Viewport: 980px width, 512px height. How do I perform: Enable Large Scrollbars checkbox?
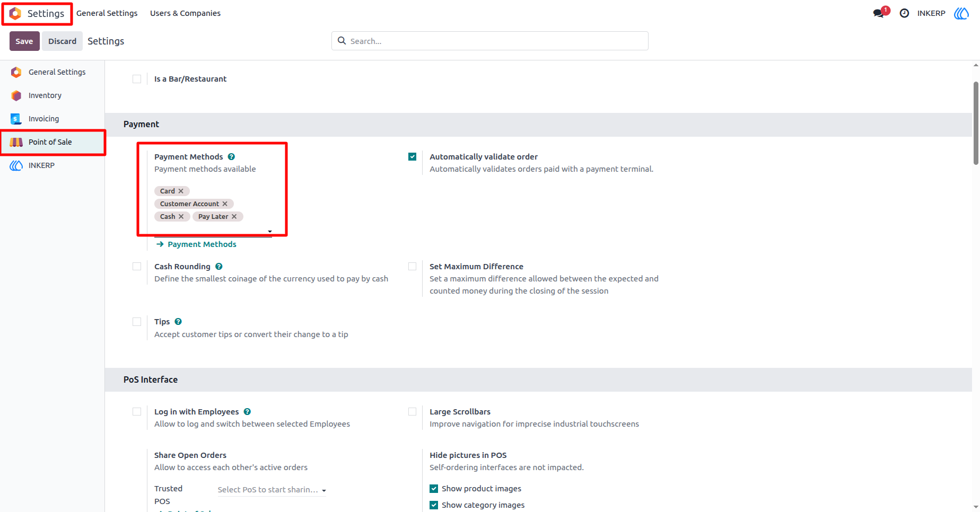point(412,412)
